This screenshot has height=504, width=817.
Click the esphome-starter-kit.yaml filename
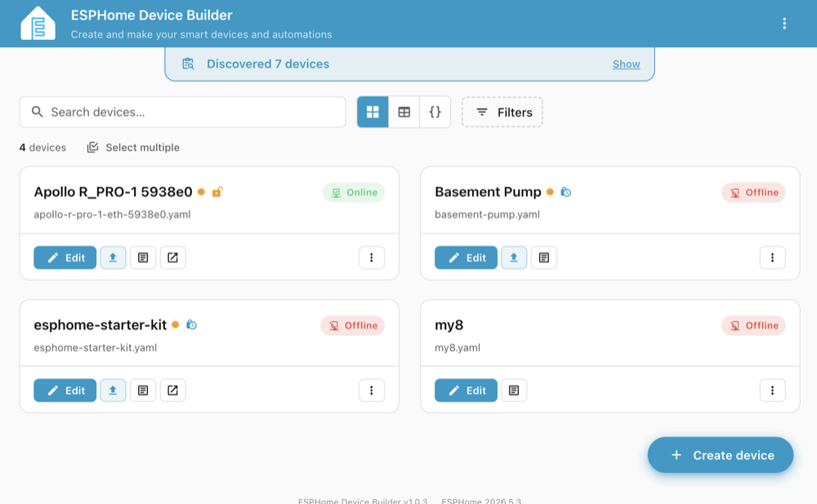click(x=96, y=348)
